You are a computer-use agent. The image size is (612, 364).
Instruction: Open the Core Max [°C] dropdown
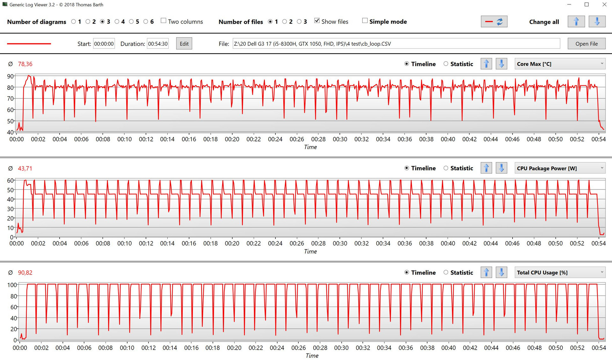pyautogui.click(x=560, y=64)
